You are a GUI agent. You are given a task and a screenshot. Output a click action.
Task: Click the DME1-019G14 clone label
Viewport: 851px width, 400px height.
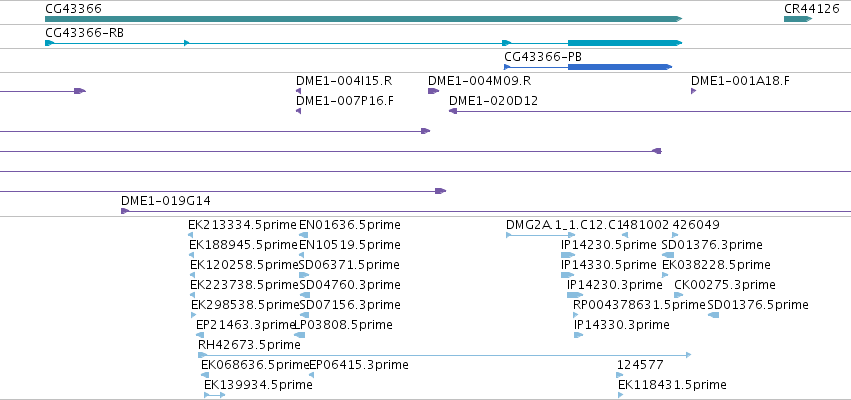(166, 201)
